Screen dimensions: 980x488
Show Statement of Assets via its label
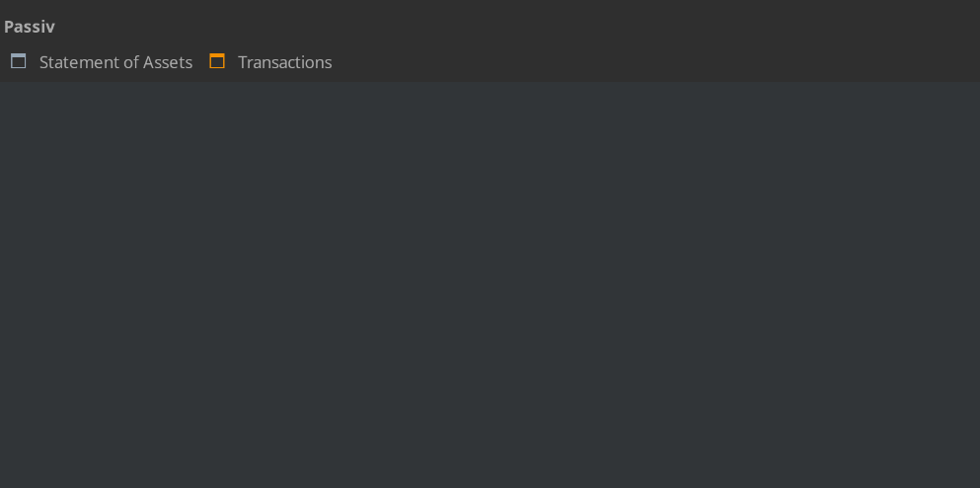pos(115,62)
